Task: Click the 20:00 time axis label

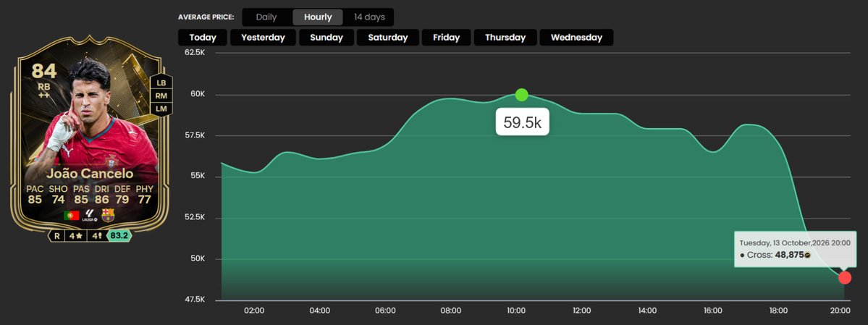Action: [841, 311]
